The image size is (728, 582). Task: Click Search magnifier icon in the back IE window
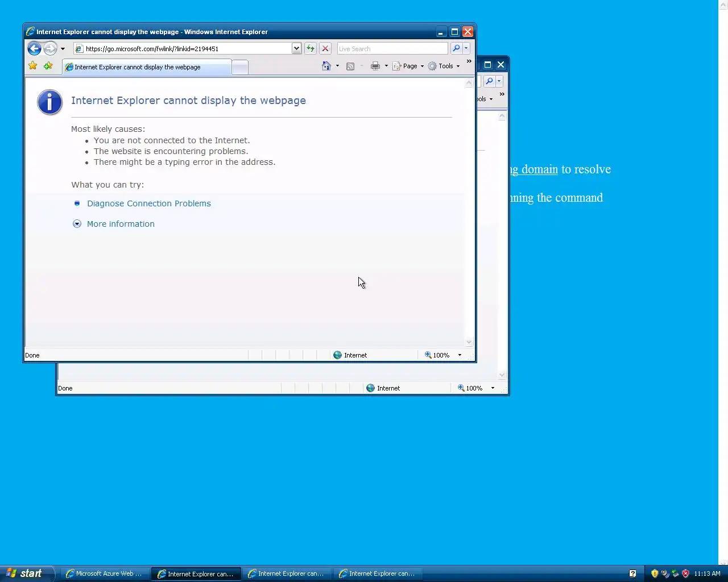point(489,81)
